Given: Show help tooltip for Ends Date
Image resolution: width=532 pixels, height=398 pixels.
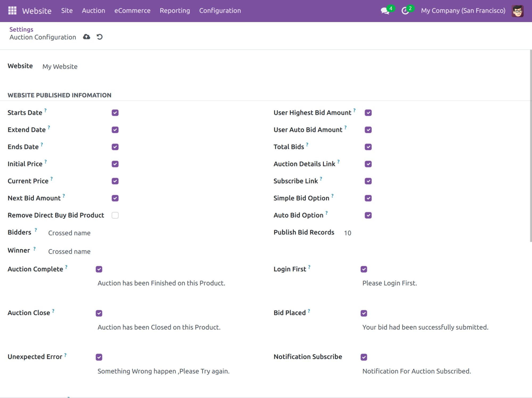Looking at the screenshot, I should click(42, 144).
